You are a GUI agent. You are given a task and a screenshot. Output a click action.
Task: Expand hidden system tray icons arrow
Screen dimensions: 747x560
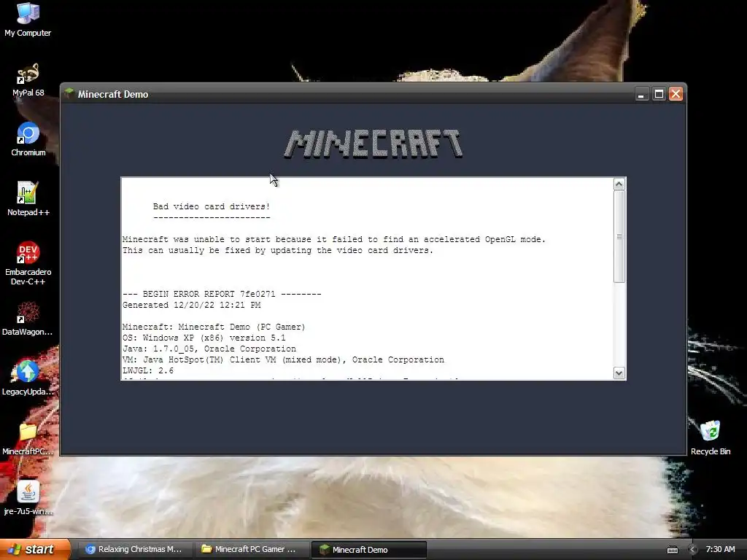tap(693, 550)
